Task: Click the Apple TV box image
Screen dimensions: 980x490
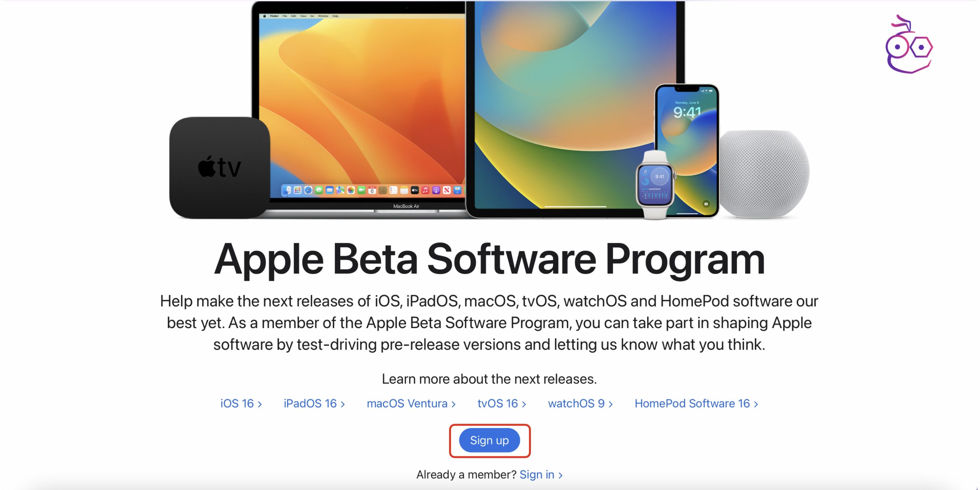Action: pyautogui.click(x=220, y=168)
